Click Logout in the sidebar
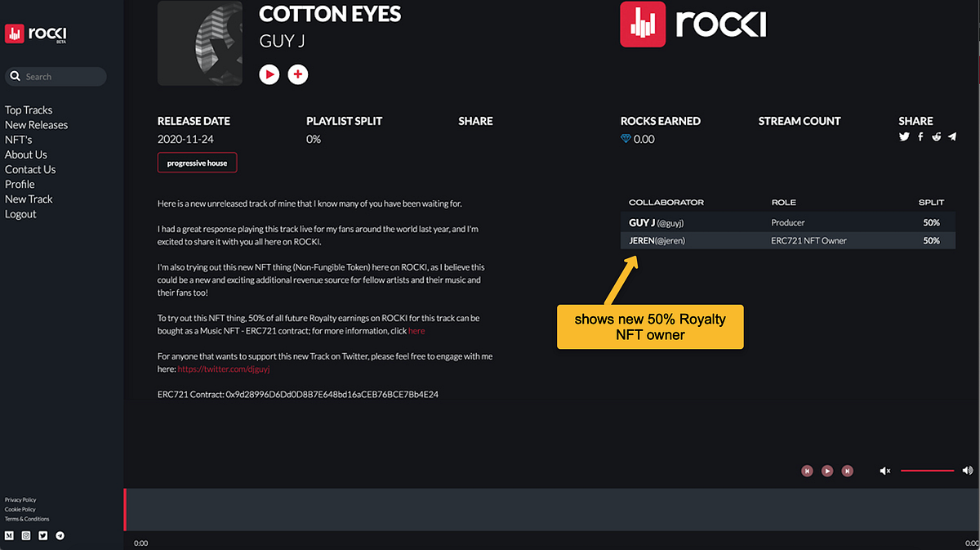Image resolution: width=980 pixels, height=550 pixels. click(20, 214)
